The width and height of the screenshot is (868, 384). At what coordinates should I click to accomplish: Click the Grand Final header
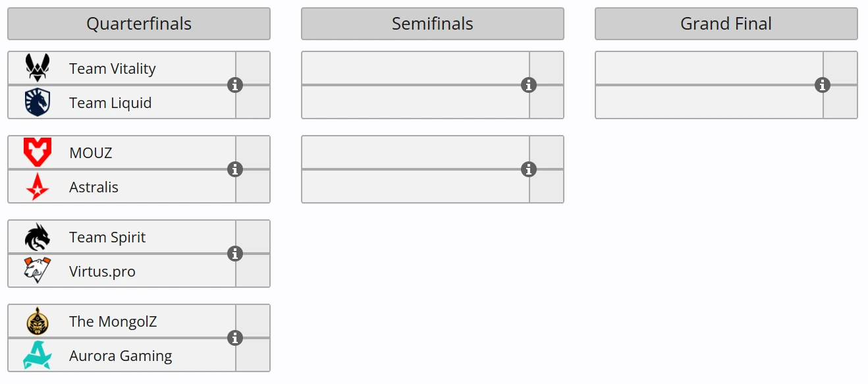[x=726, y=24]
